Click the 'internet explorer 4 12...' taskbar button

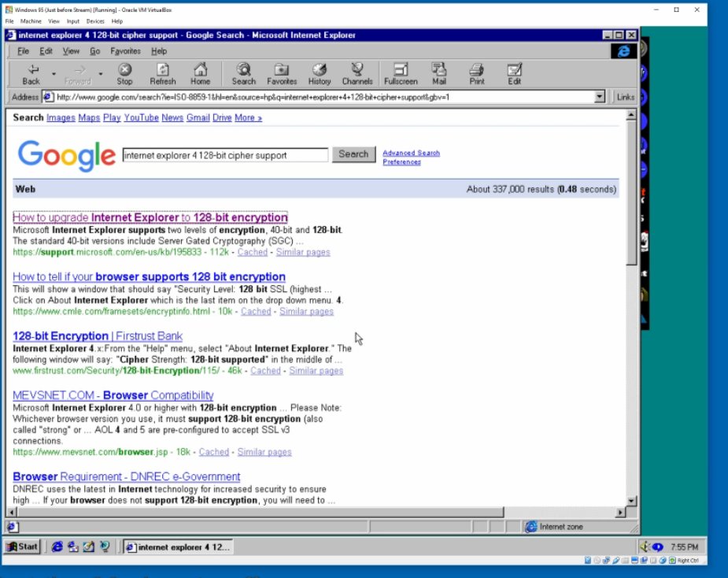pos(178,547)
